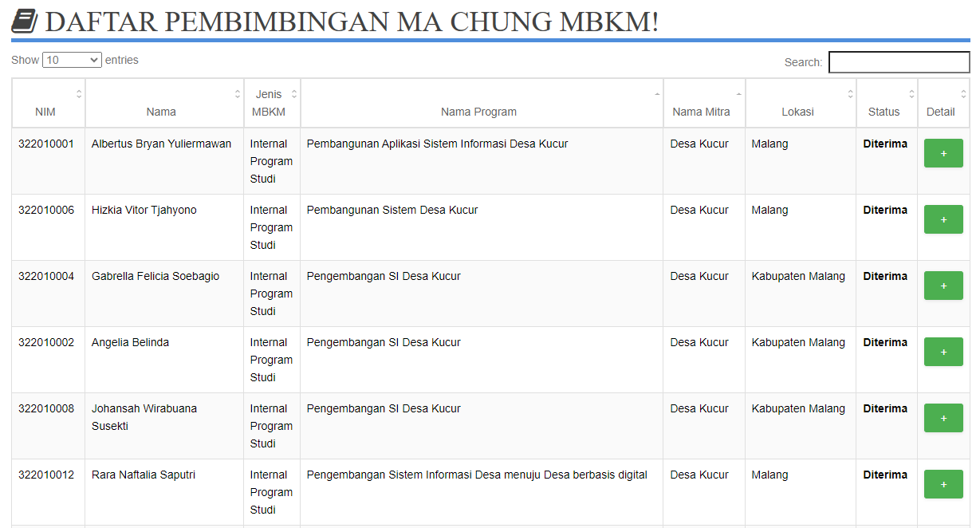Open detail for Johansah Wirabuana Susekti
The height and width of the screenshot is (528, 980).
pos(943,418)
